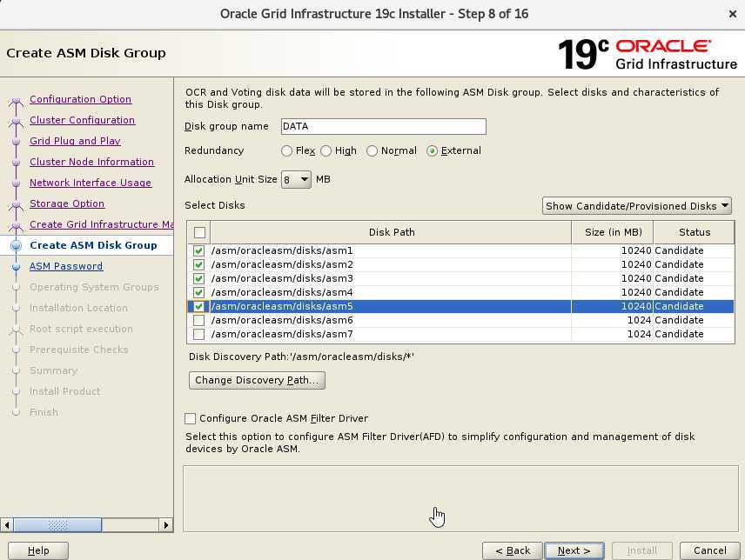Click the Configuration Option step marker icon
Screen dimensions: 745x560
click(x=17, y=100)
